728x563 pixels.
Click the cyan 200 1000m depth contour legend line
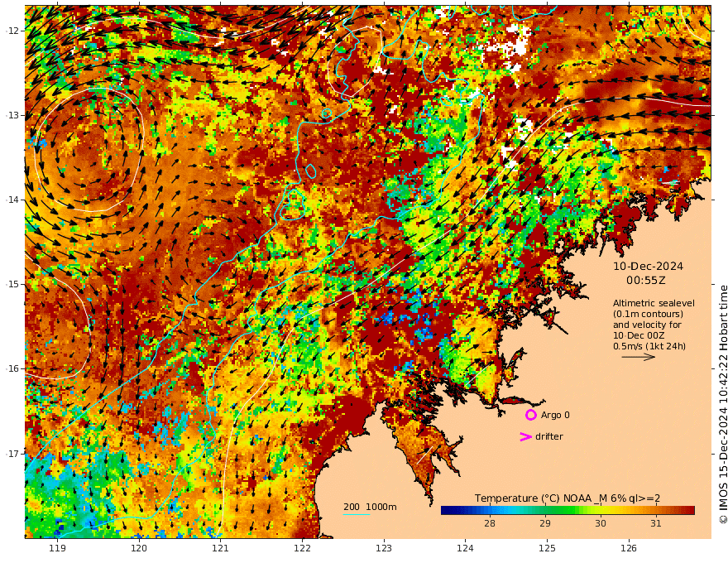point(356,514)
